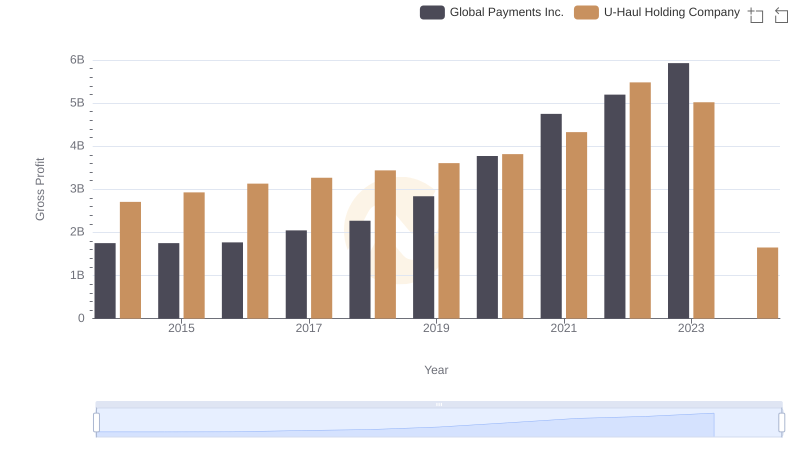Click the tan U-Haul legend swatch

coord(586,12)
